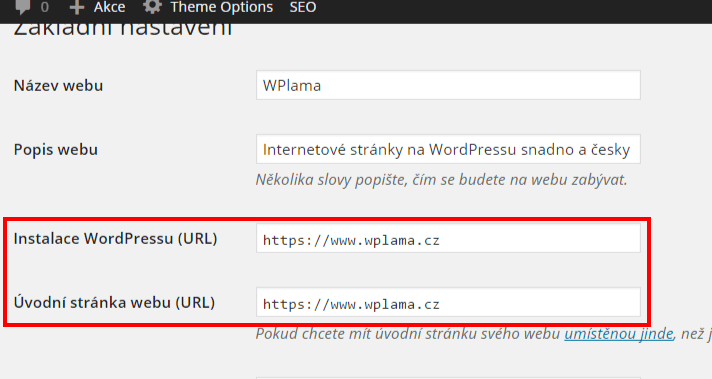Focus the Úvodní stránka webu (URL) field

448,302
